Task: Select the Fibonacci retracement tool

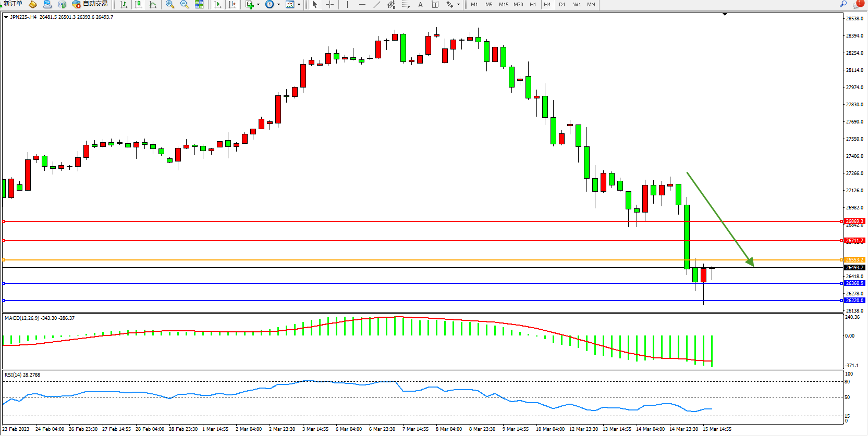Action: click(x=406, y=5)
